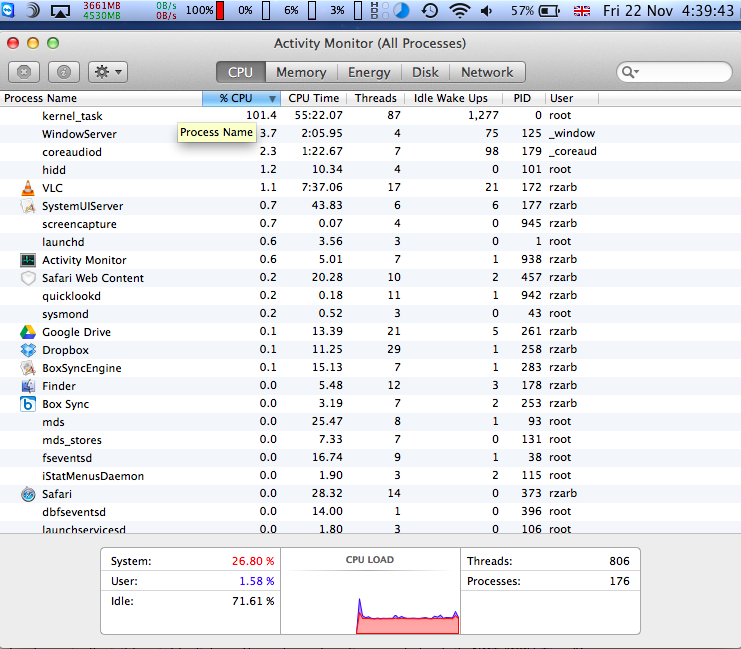This screenshot has height=649, width=741.
Task: Sort by Process Name column header
Action: click(101, 98)
